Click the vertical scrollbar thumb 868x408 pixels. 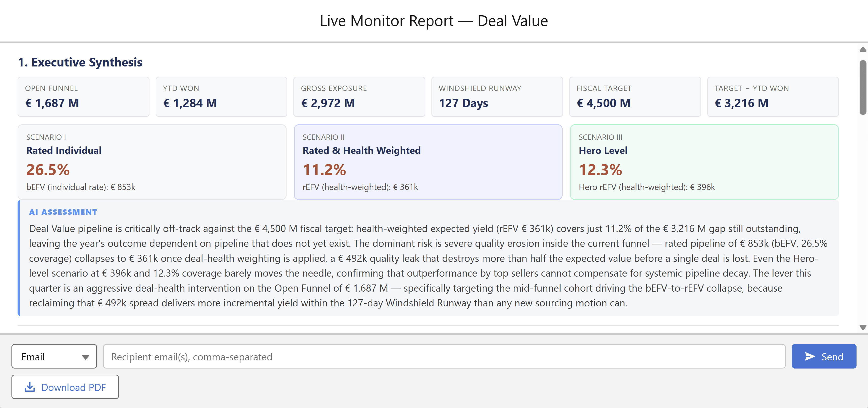(863, 88)
